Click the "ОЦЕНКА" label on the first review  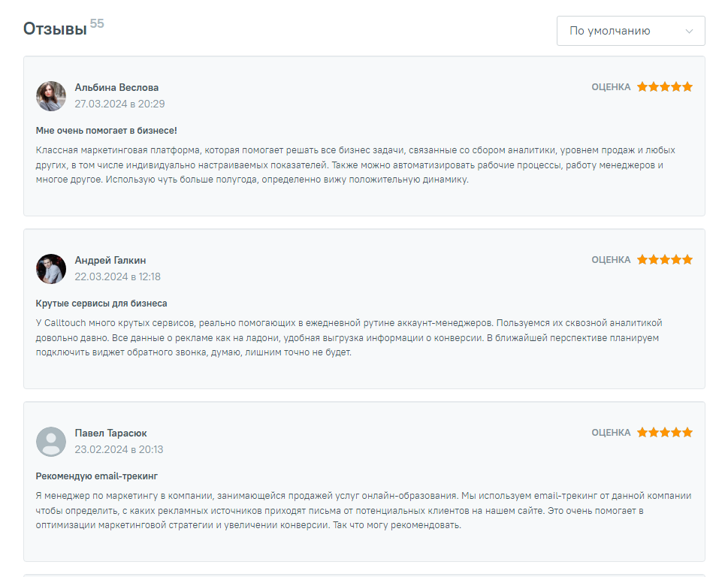[611, 87]
